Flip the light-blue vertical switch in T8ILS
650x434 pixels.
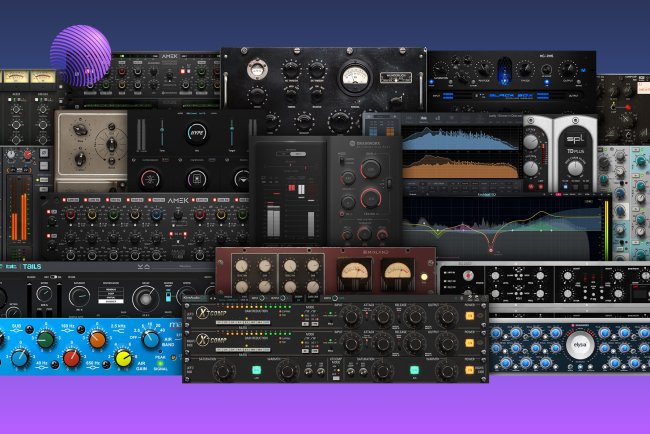[168, 295]
